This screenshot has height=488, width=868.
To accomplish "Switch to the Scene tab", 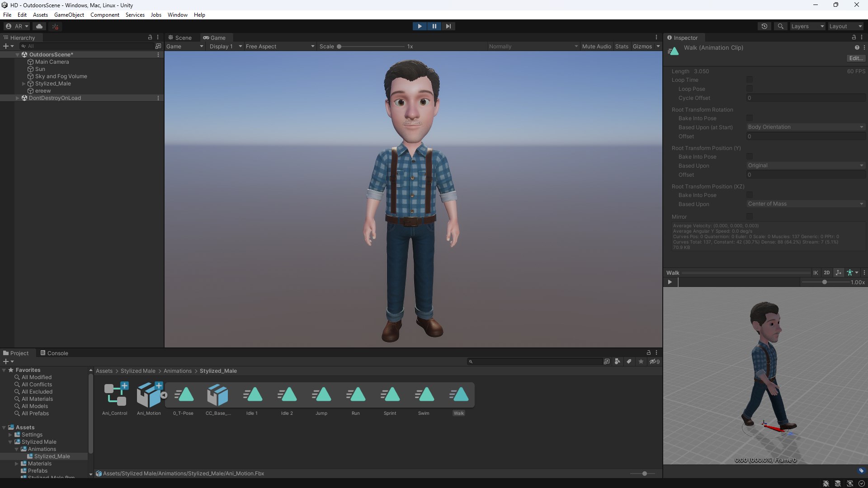I will pyautogui.click(x=180, y=38).
